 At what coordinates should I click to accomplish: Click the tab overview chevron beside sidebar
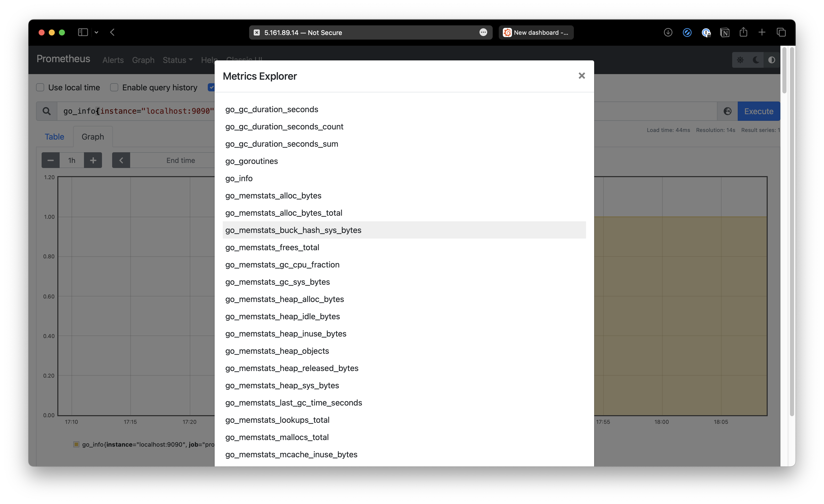(x=97, y=32)
